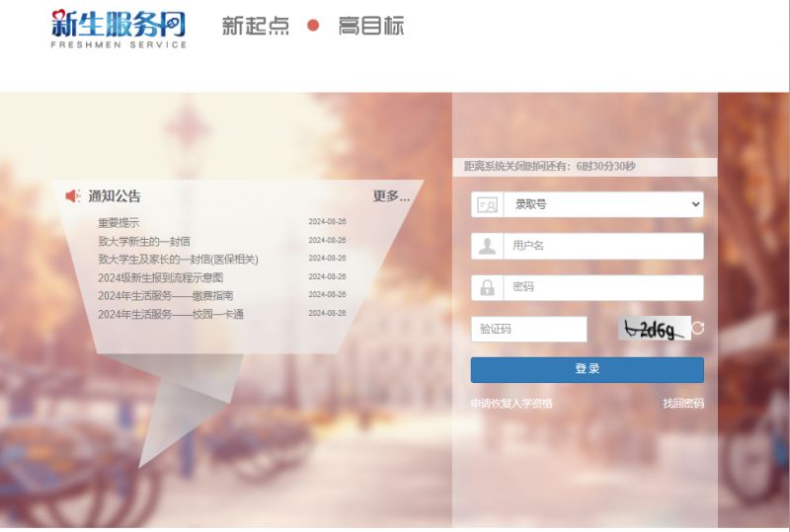Image resolution: width=790 pixels, height=532 pixels.
Task: Click the captcha image reading 2d6g
Action: click(x=655, y=329)
